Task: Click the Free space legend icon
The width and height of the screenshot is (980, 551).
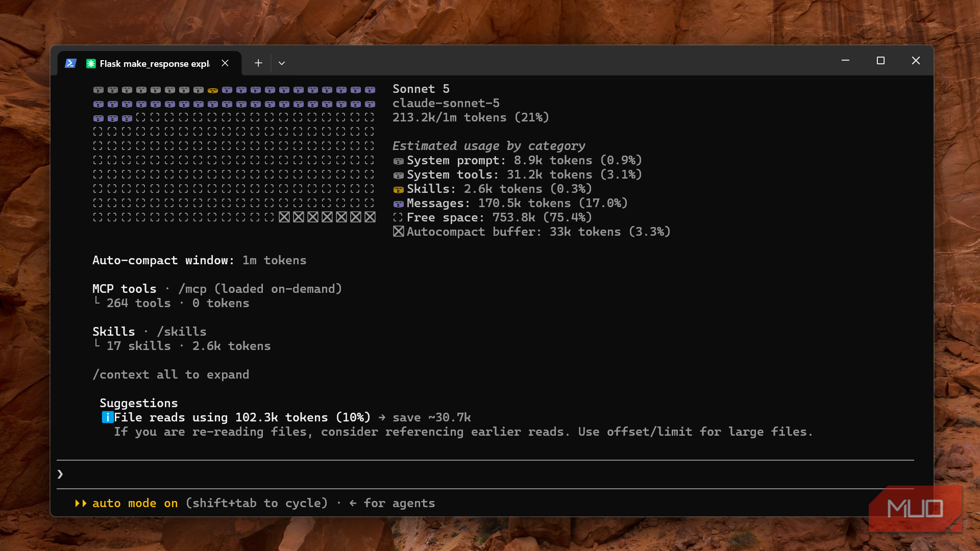Action: 398,217
